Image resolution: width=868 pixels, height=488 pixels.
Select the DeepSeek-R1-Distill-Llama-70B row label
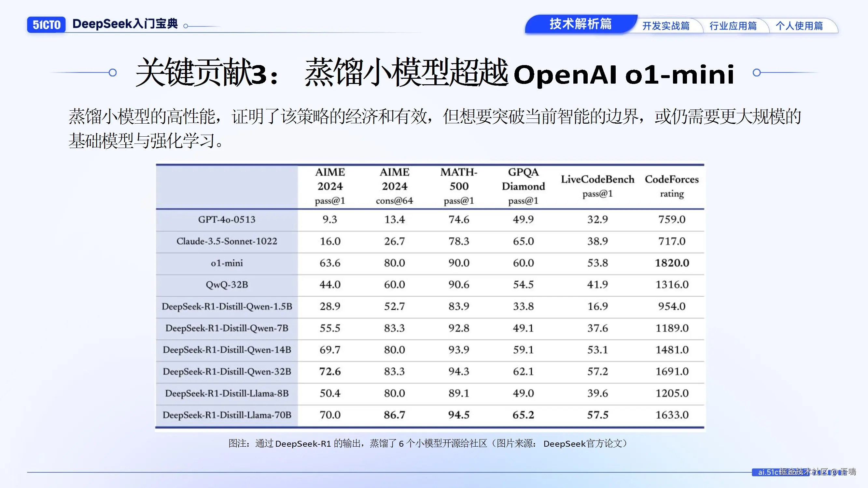point(227,415)
